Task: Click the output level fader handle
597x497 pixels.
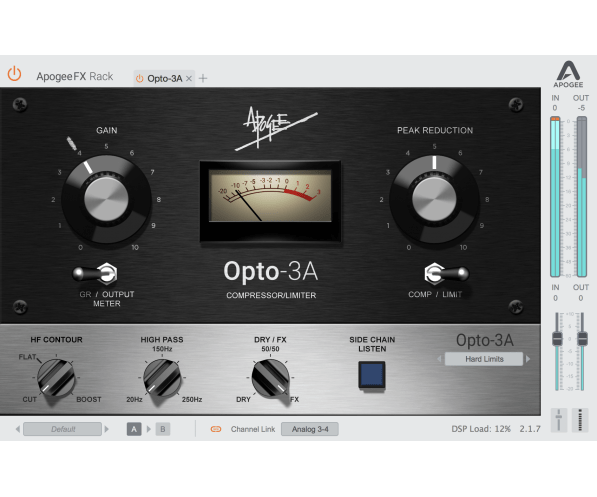Action: coord(582,339)
